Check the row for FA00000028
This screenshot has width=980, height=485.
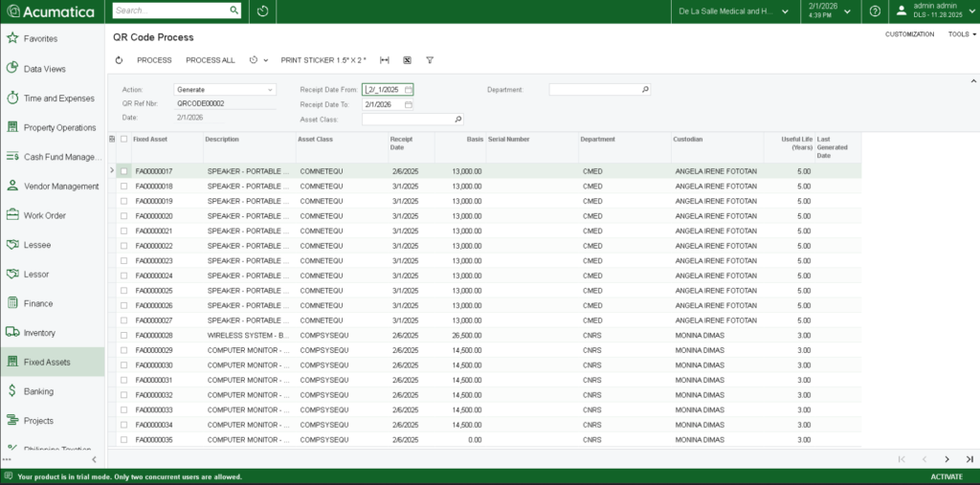click(123, 336)
